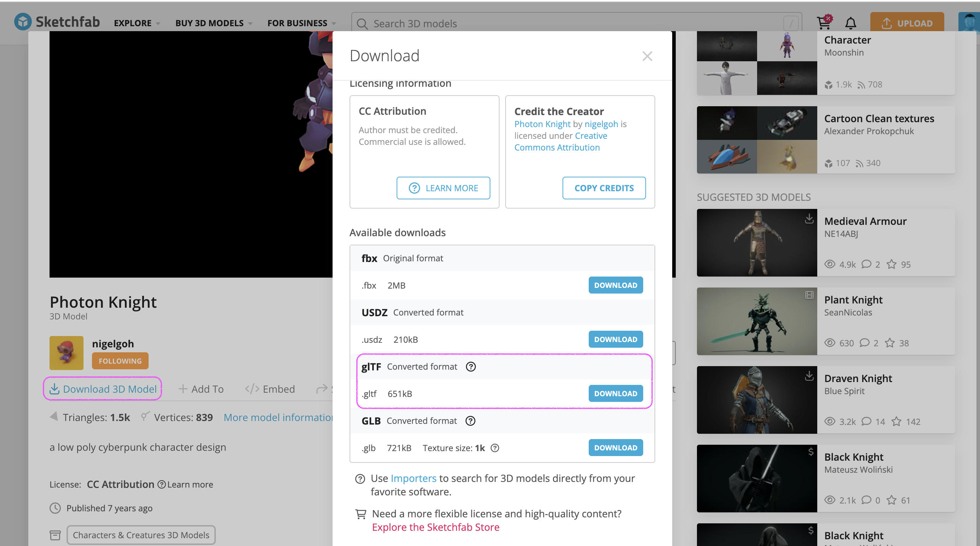
Task: Download the .usdz 210kB file
Action: [616, 339]
